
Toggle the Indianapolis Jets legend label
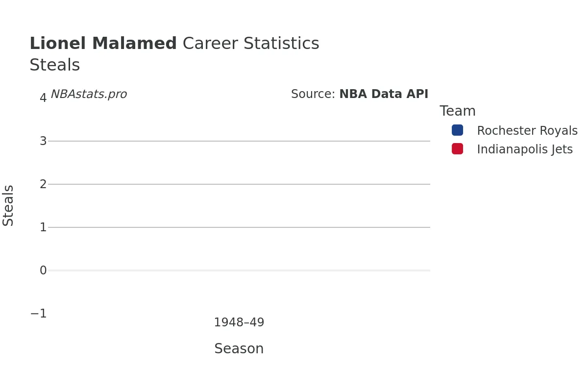pos(525,149)
